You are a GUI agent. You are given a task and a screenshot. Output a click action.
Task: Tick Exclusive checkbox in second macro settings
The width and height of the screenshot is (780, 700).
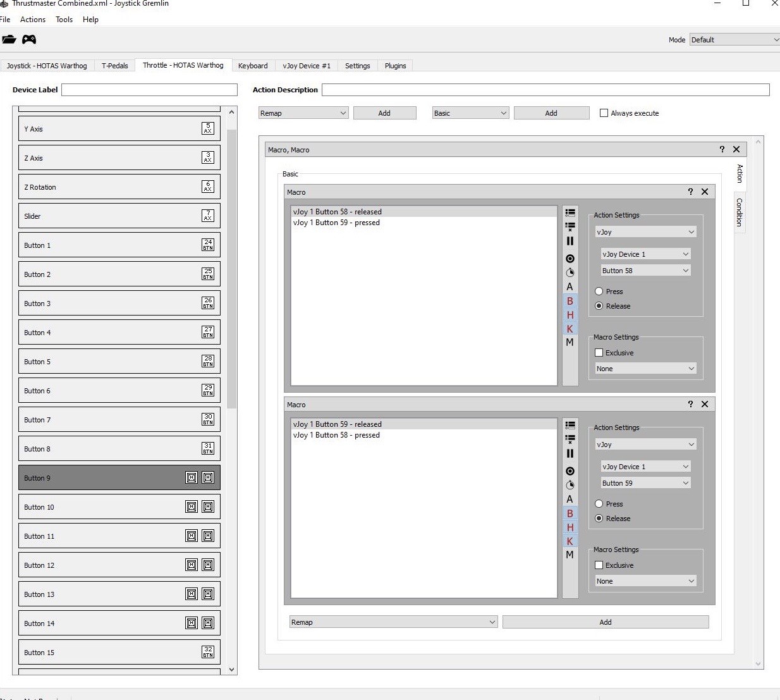tap(599, 565)
